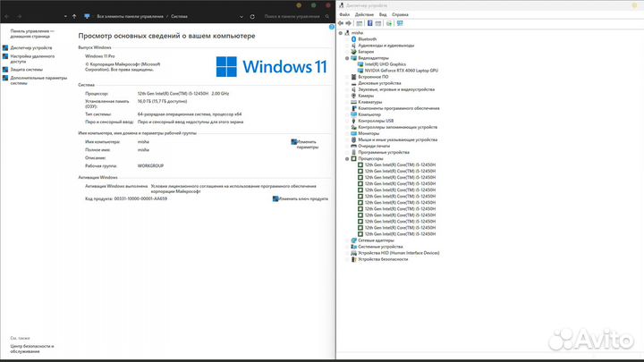Select NVIDIA GeForce RTX 4060 Laptop GPU
This screenshot has width=644, height=362.
tap(401, 70)
